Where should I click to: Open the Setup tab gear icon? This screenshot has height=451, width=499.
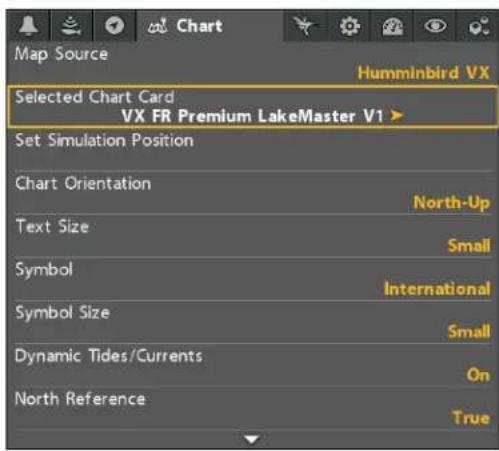(x=349, y=26)
